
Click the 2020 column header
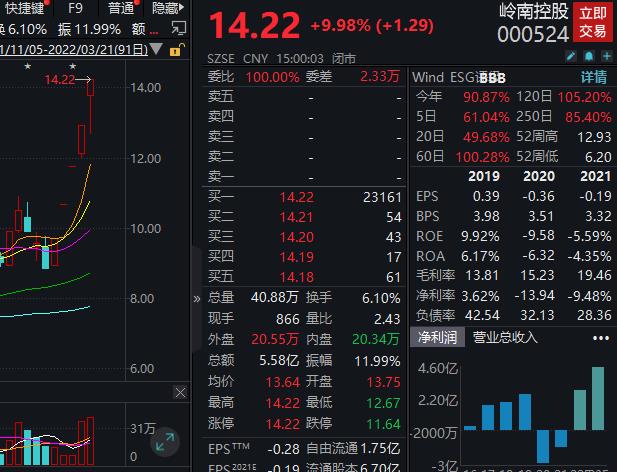539,176
